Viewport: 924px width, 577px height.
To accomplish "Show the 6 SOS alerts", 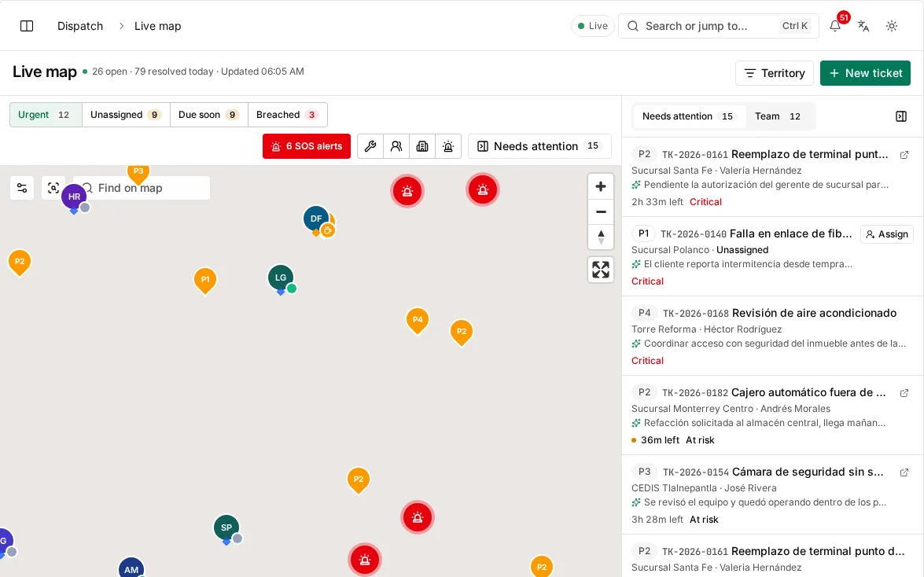I will [307, 146].
